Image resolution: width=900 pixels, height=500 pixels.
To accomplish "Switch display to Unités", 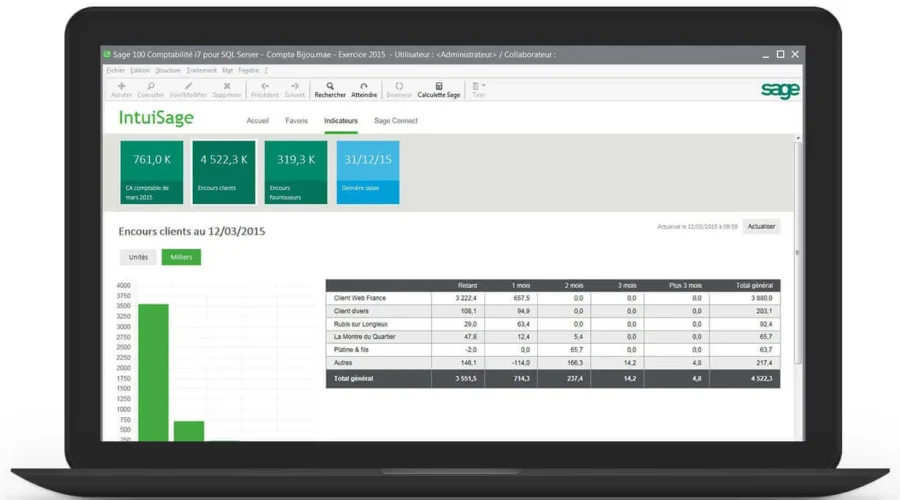I will point(138,257).
